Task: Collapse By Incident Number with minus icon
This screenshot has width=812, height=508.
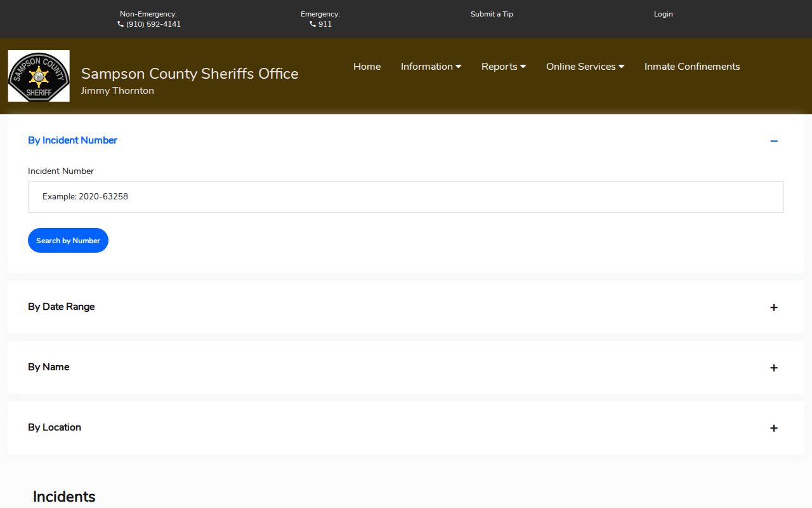Action: pos(774,141)
